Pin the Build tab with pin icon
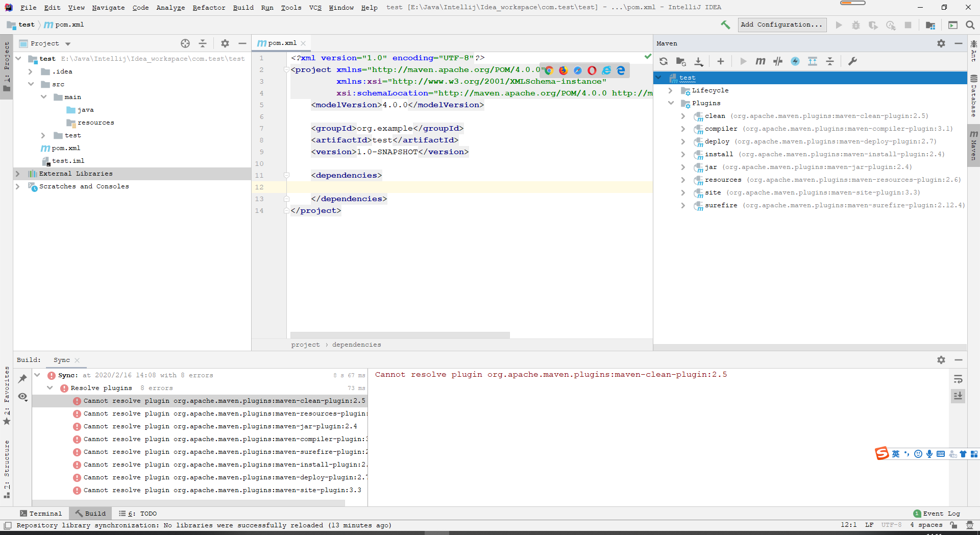The image size is (980, 535). pyautogui.click(x=22, y=379)
